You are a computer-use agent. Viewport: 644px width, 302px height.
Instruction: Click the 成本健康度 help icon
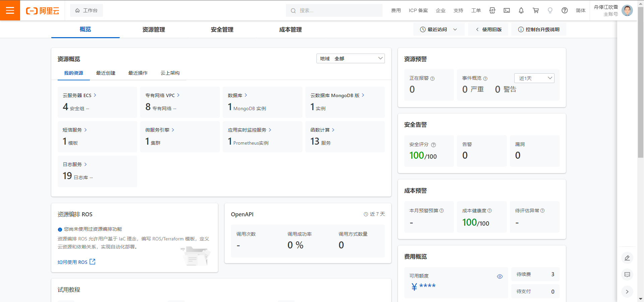[489, 211]
